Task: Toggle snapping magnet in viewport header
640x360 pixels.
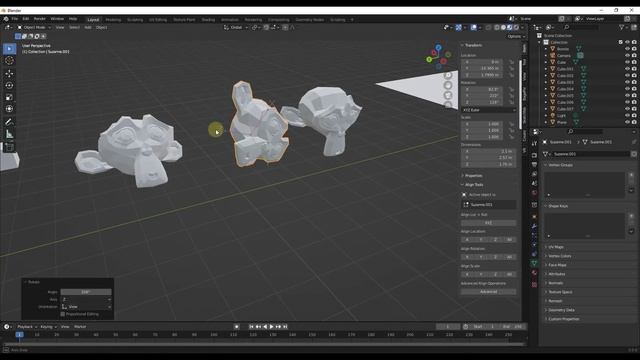Action: [x=266, y=27]
